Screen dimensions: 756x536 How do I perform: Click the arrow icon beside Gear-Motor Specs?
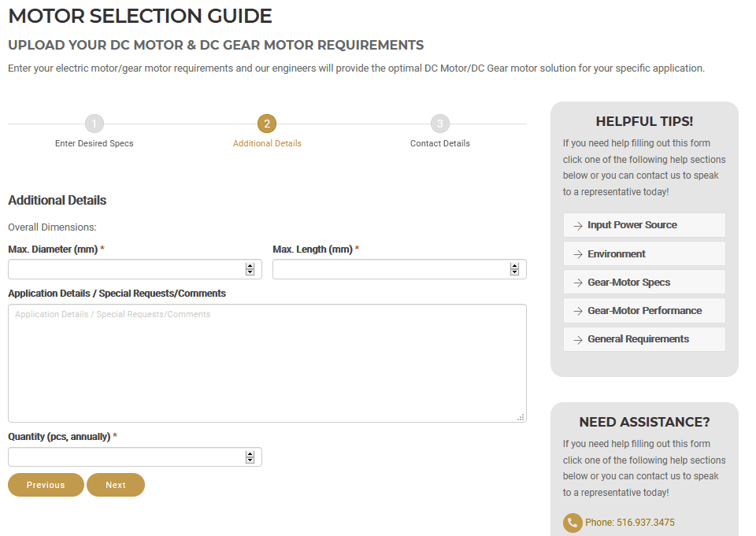[x=578, y=282]
